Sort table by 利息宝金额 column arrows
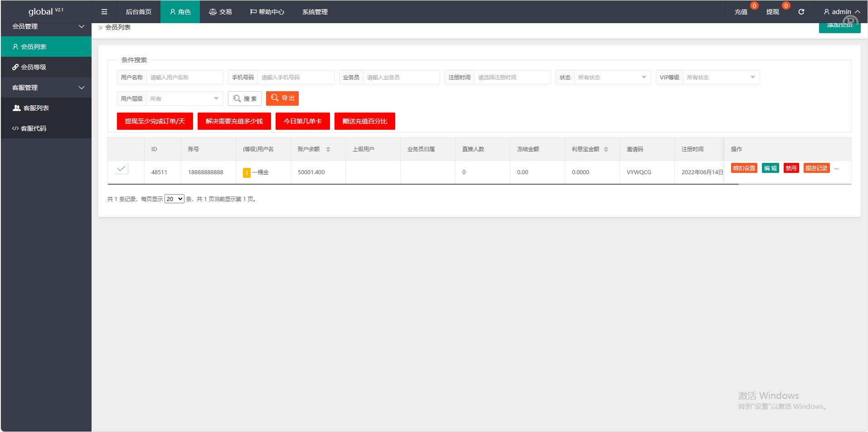 tap(606, 149)
